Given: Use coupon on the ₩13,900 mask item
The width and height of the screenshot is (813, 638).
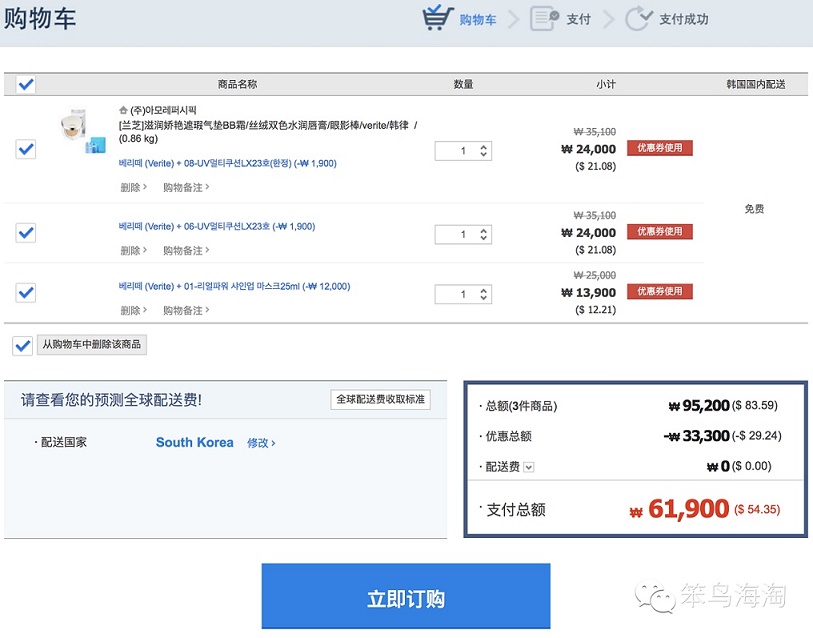Looking at the screenshot, I should pos(660,291).
